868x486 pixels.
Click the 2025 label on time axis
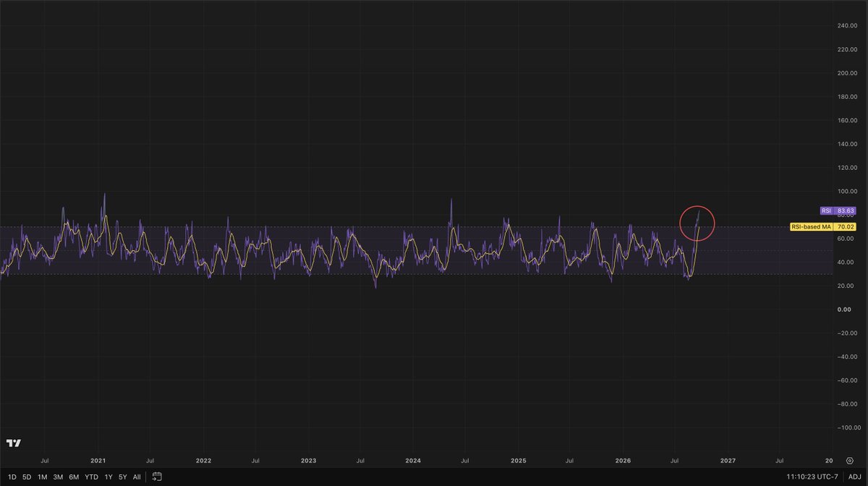coord(518,460)
